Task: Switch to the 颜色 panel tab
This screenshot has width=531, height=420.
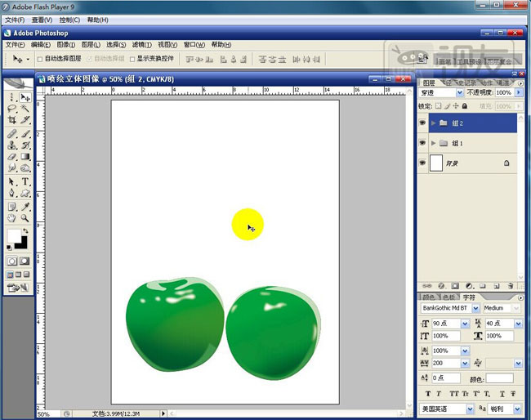Action: click(430, 297)
